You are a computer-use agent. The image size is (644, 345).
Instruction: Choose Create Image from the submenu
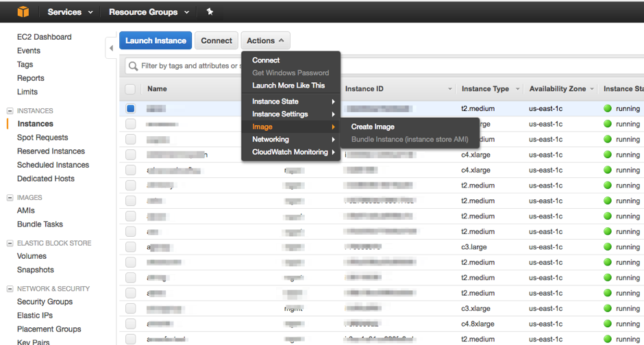click(x=373, y=127)
